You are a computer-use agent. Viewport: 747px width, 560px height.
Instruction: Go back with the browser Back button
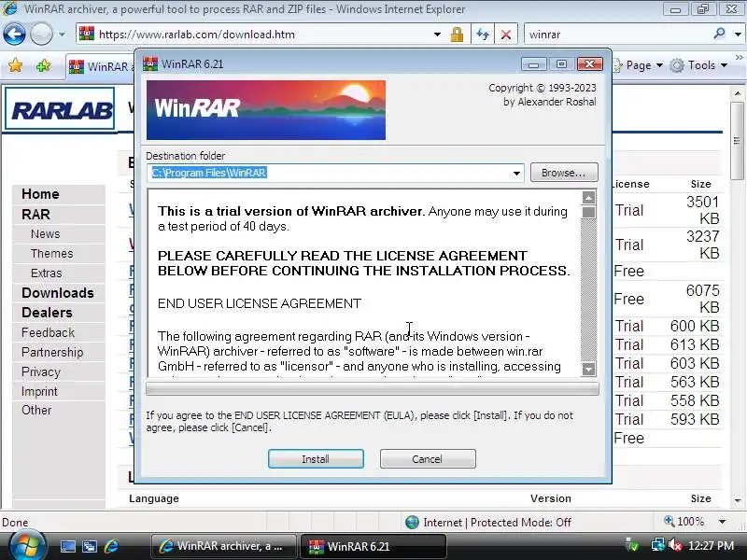[14, 34]
